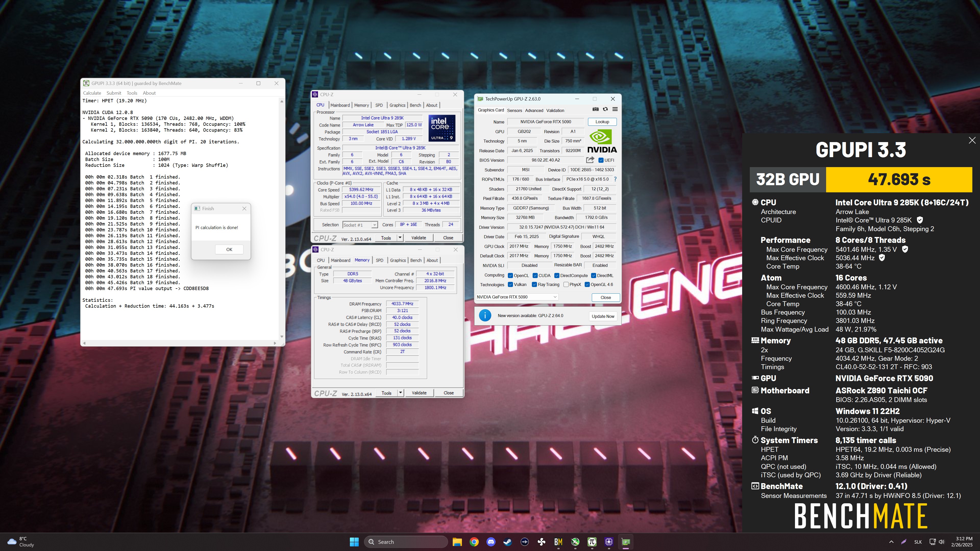The image size is (980, 551).
Task: Toggle the PhysX checkbox
Action: click(x=566, y=284)
